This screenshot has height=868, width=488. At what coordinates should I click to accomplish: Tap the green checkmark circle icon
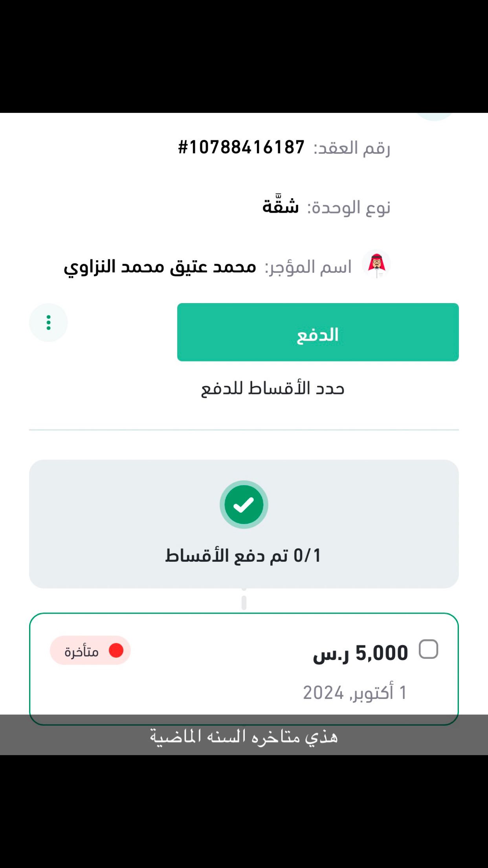pyautogui.click(x=244, y=505)
